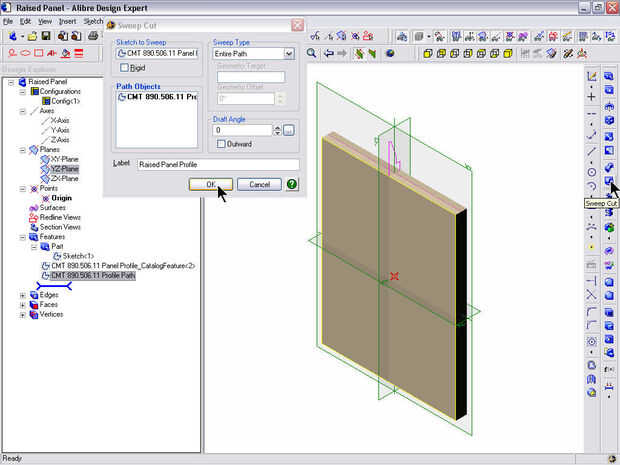This screenshot has height=465, width=620.
Task: Click the red fill bucket redline icon
Action: coord(66,53)
